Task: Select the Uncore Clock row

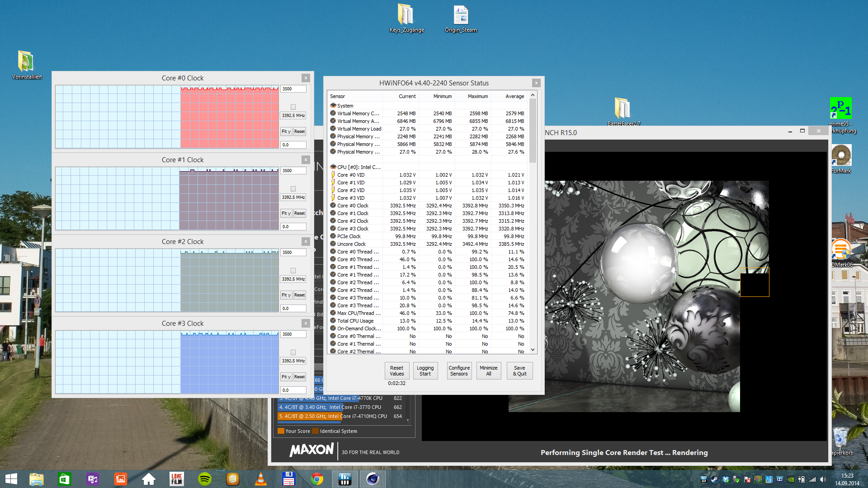Action: click(428, 244)
